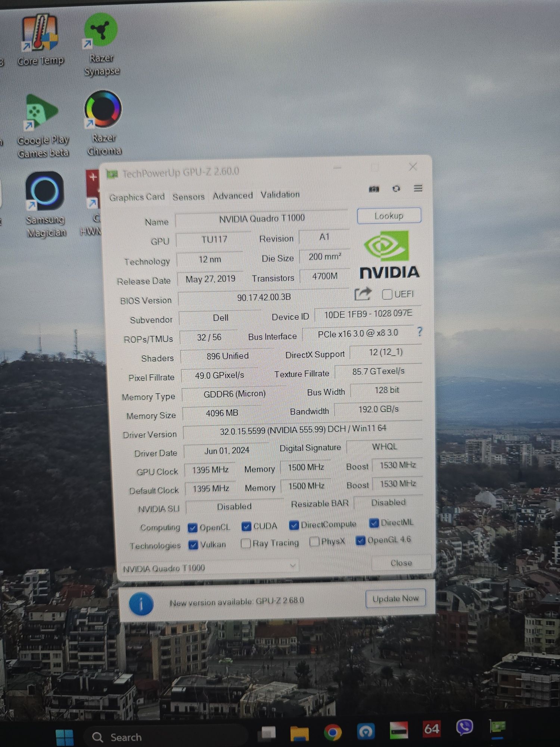Click the Resizable BAR value Disabled
Viewport: 560px width, 747px height.
388,503
